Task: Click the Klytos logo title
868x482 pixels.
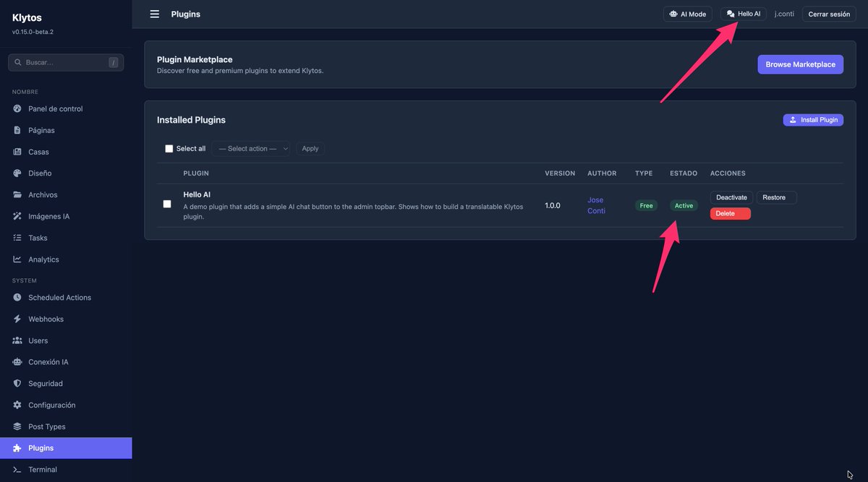Action: 27,18
